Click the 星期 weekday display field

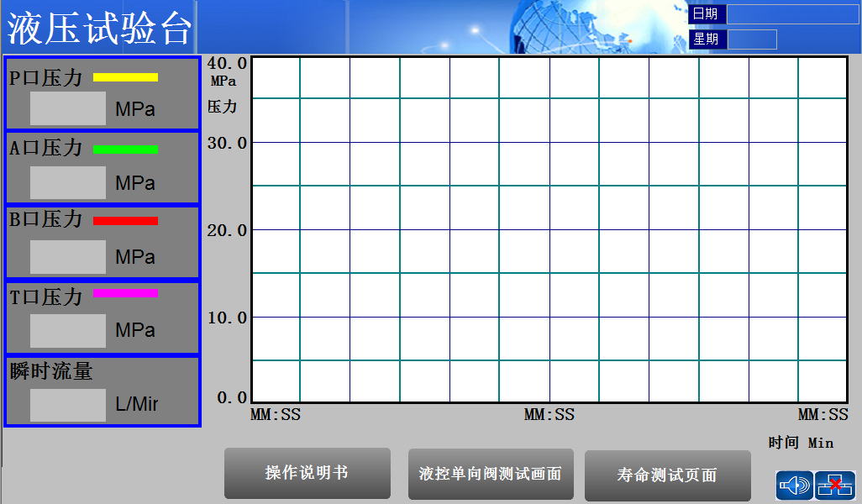752,39
